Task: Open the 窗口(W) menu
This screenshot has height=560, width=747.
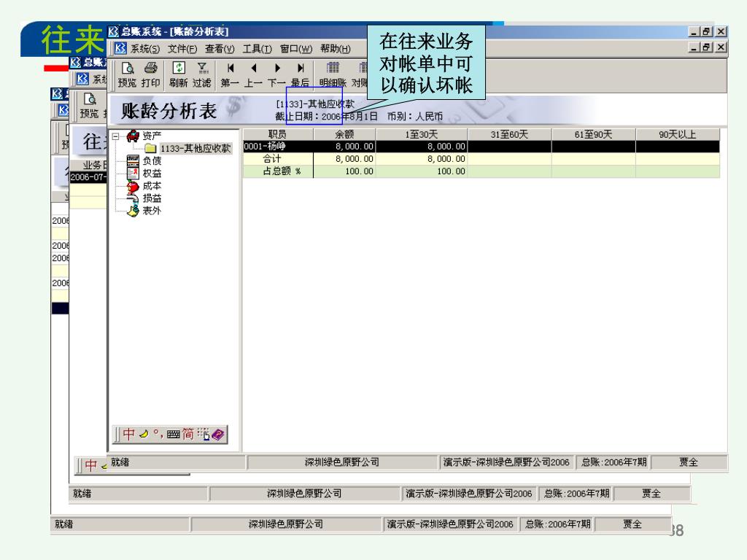Action: tap(296, 49)
